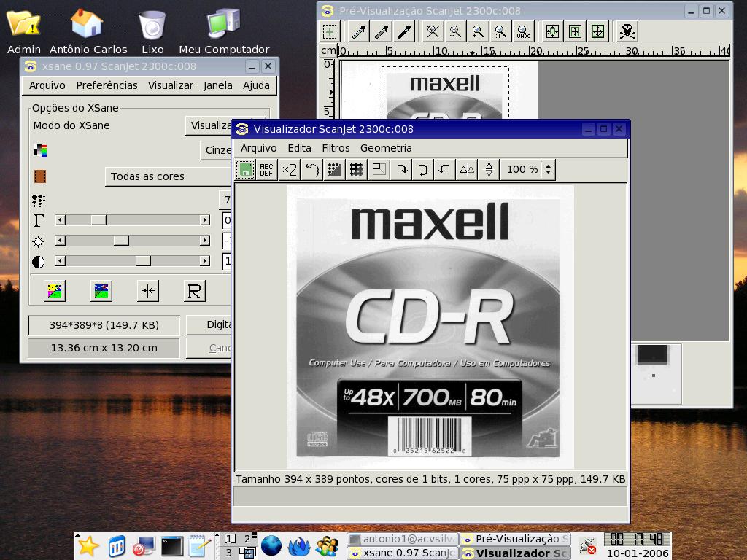Rotate the image 180 degrees
The height and width of the screenshot is (560, 747).
pyautogui.click(x=423, y=169)
